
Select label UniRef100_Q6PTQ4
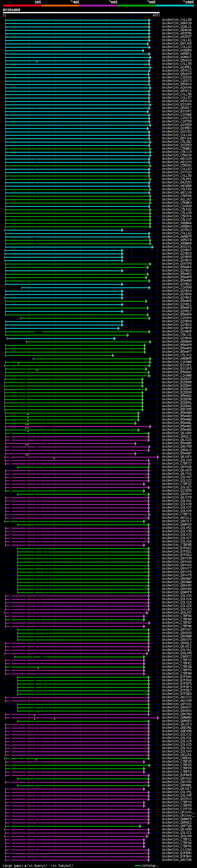click(x=177, y=826)
